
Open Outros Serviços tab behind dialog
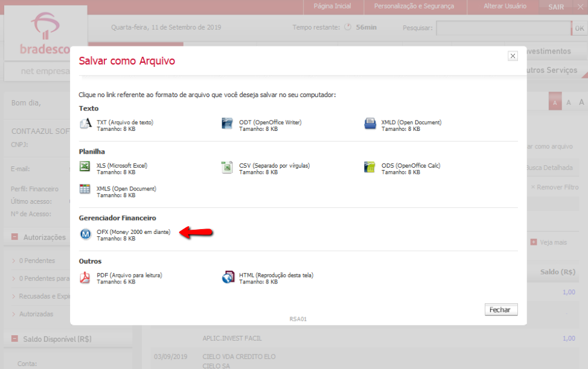552,70
